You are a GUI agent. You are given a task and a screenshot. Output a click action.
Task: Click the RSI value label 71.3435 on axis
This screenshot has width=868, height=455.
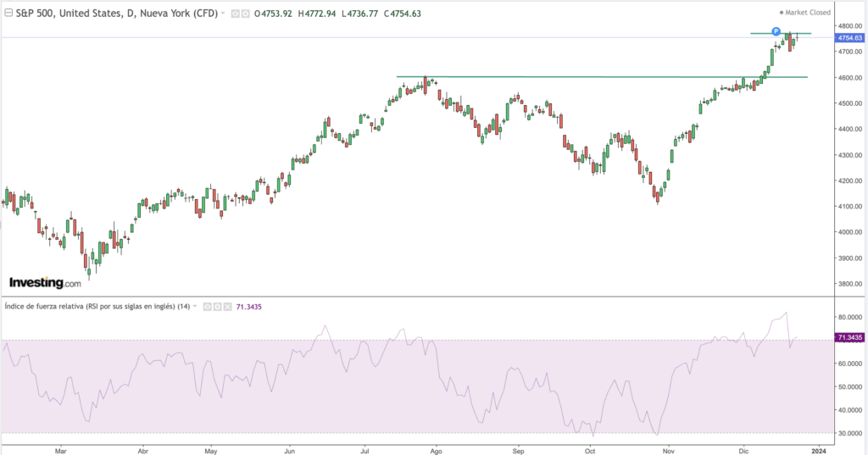(x=849, y=337)
